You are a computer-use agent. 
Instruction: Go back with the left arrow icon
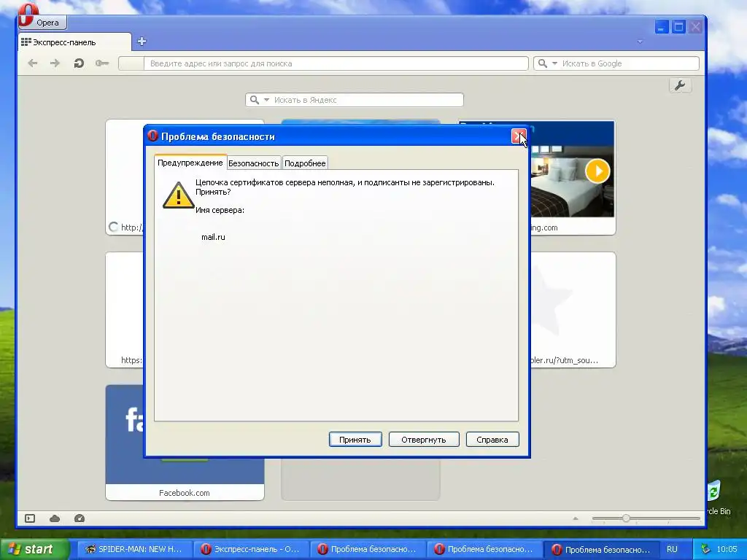(x=32, y=63)
